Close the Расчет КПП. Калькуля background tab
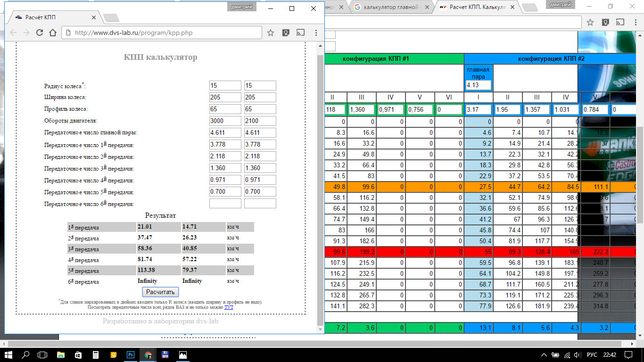 pos(514,7)
